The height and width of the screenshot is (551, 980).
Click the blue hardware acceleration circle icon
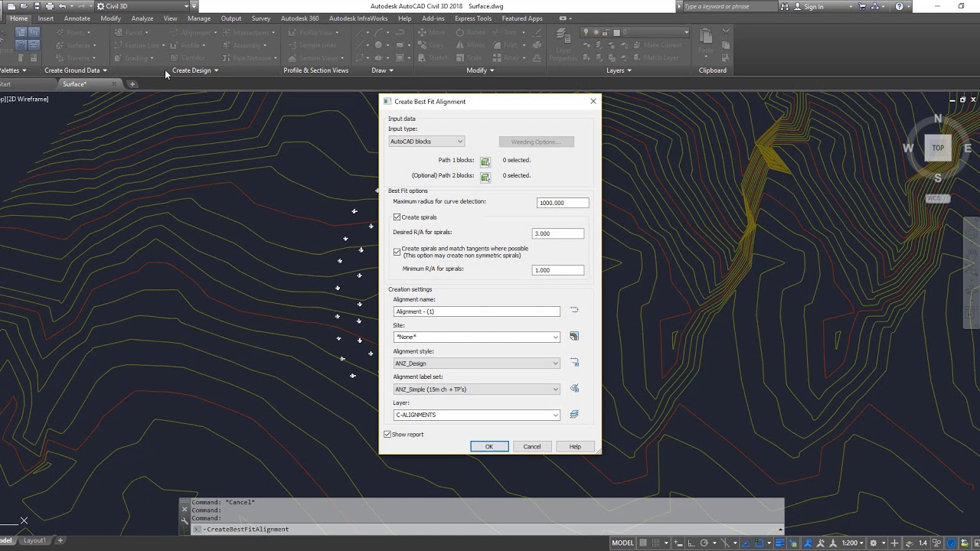952,543
